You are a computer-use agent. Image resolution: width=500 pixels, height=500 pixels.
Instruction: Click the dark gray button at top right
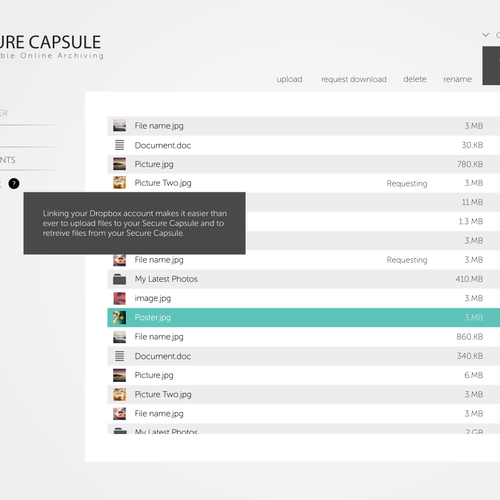[491, 66]
